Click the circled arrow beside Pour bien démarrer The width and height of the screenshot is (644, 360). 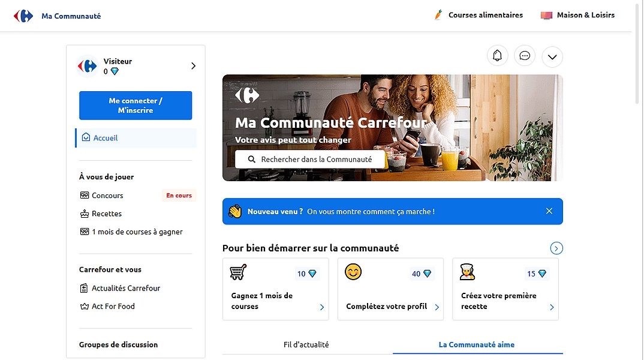(x=556, y=248)
